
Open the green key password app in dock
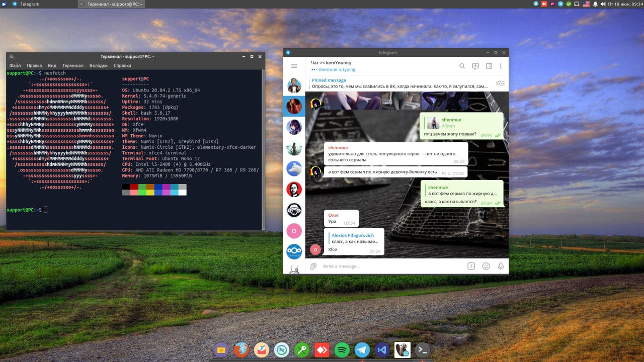[301, 349]
